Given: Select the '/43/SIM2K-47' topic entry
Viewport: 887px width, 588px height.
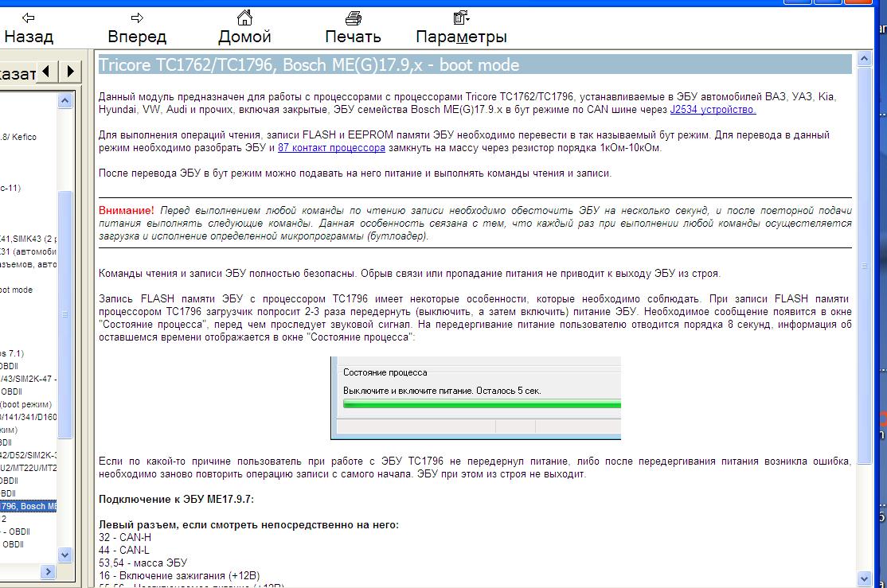Looking at the screenshot, I should 29,379.
